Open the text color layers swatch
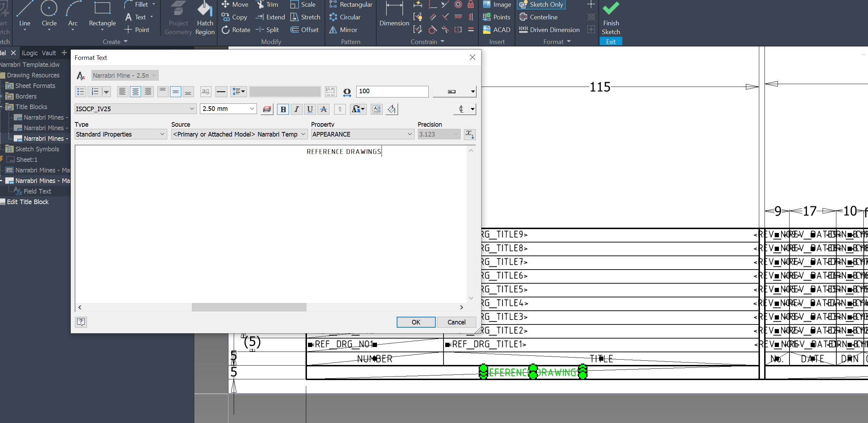 pyautogui.click(x=266, y=109)
